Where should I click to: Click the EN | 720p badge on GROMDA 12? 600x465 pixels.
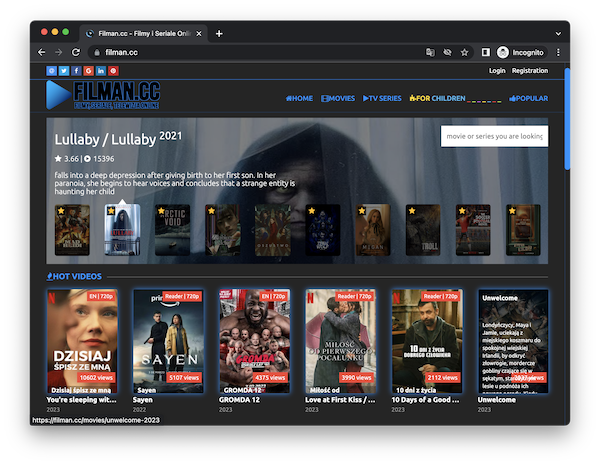tap(273, 296)
